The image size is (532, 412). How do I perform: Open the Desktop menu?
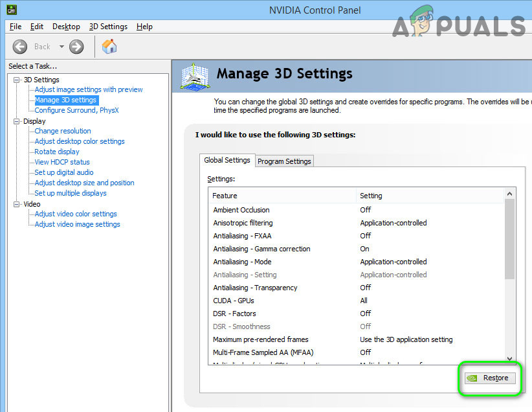point(66,27)
